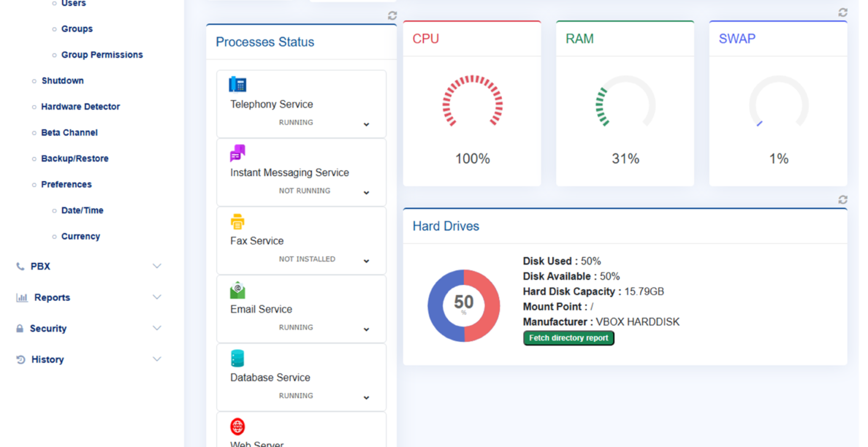Go to Backup/Restore in sidebar
The image size is (868, 447).
click(x=75, y=158)
